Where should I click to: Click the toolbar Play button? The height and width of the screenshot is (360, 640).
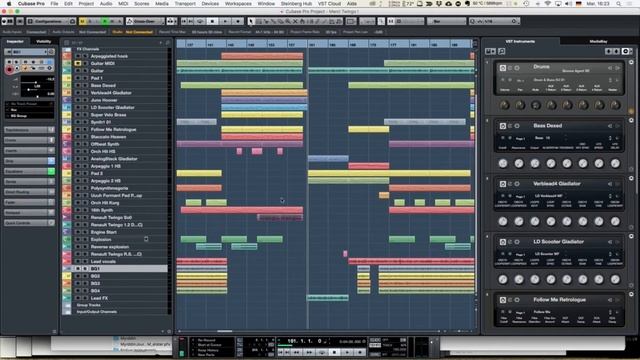point(225,21)
